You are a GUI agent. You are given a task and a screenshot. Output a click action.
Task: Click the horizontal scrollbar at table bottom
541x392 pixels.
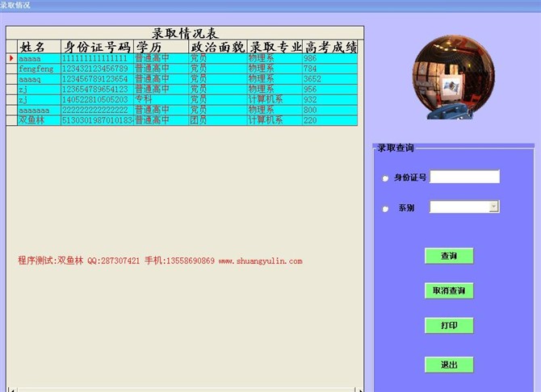coord(182,389)
